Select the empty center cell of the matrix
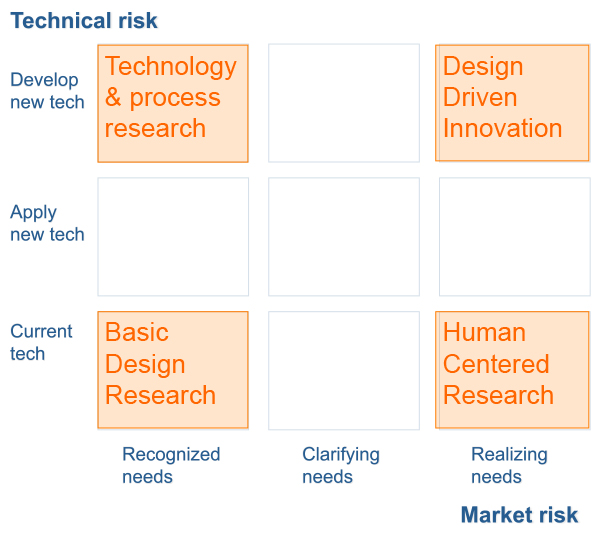This screenshot has width=600, height=534. coord(344,237)
